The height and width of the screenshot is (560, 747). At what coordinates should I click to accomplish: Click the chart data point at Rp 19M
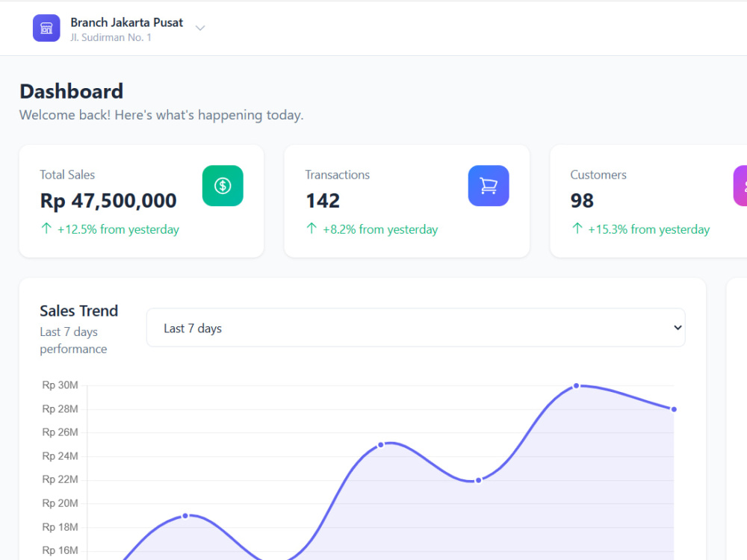pyautogui.click(x=185, y=516)
